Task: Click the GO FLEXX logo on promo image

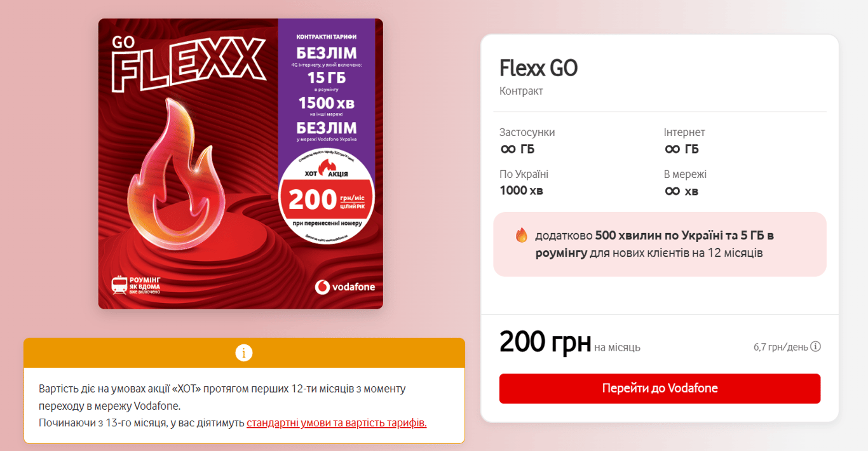Action: [x=187, y=62]
